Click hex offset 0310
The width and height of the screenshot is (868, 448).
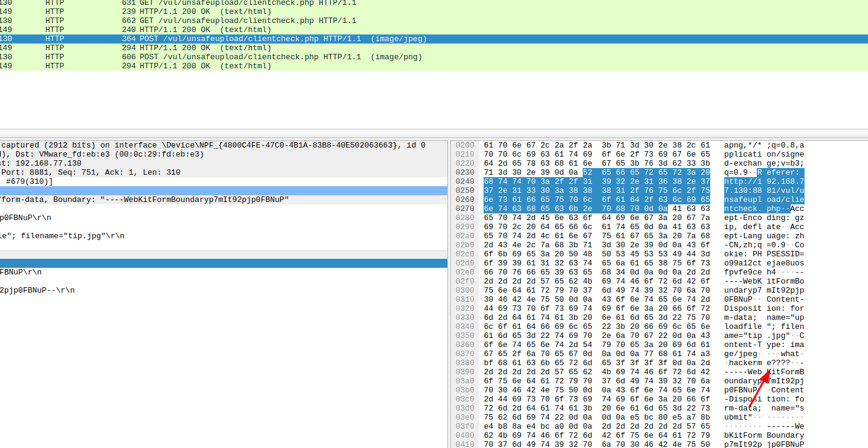coord(465,299)
